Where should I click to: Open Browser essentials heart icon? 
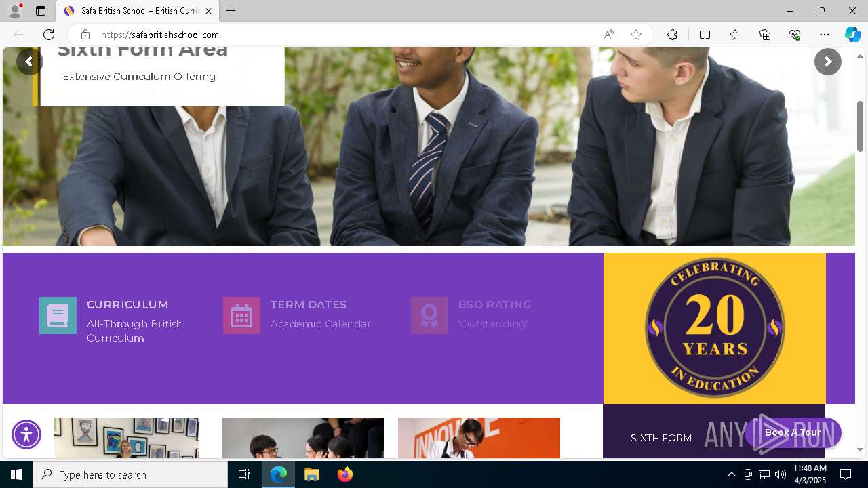coord(795,35)
